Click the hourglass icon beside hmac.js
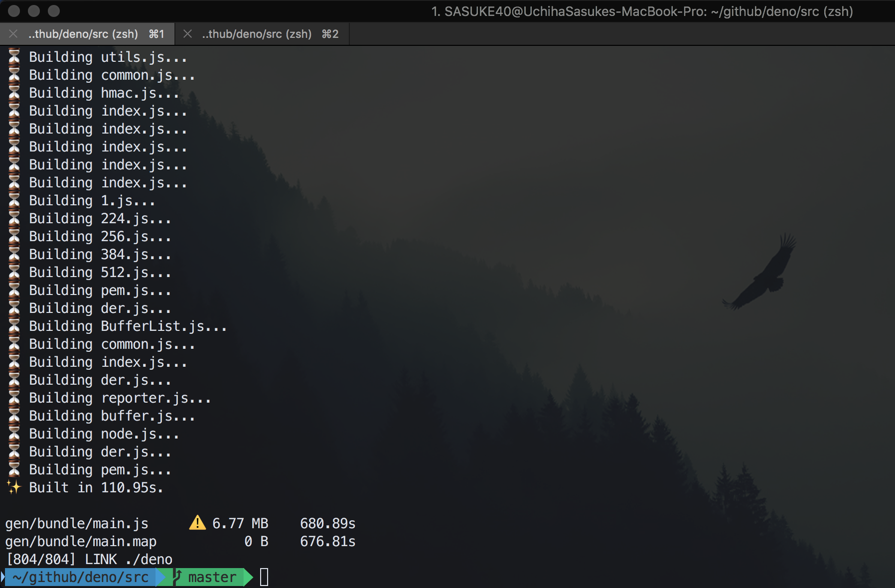The height and width of the screenshot is (588, 895). click(x=14, y=93)
